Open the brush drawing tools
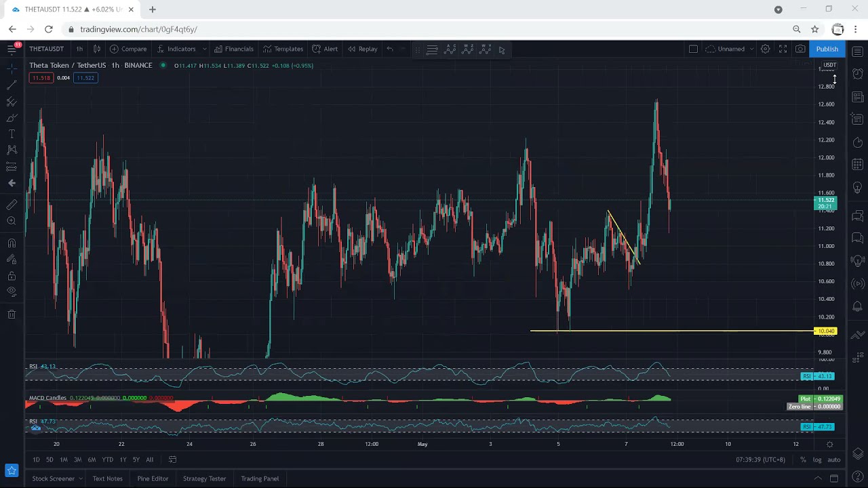The height and width of the screenshot is (488, 868). [x=12, y=117]
